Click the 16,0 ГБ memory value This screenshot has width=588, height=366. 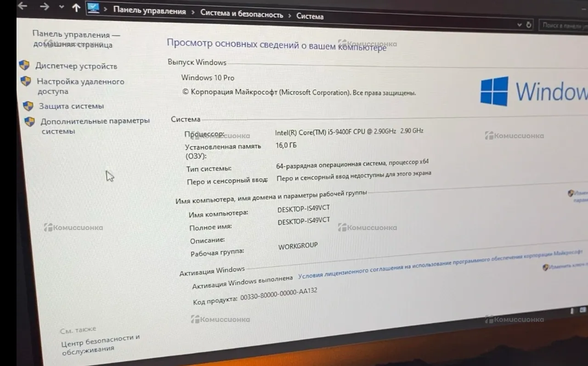click(286, 146)
